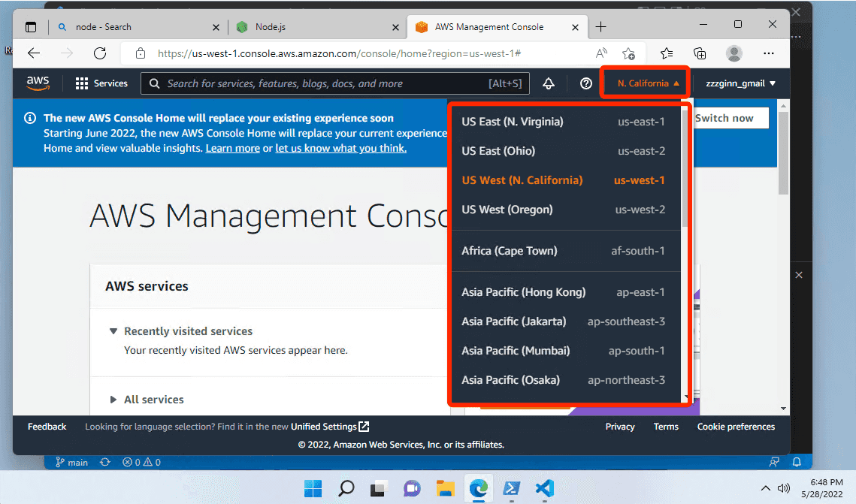Open the AWS help question-mark icon

[x=585, y=83]
